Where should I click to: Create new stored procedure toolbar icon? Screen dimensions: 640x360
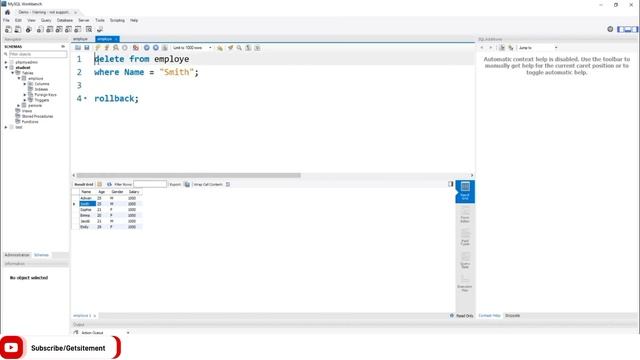69,29
